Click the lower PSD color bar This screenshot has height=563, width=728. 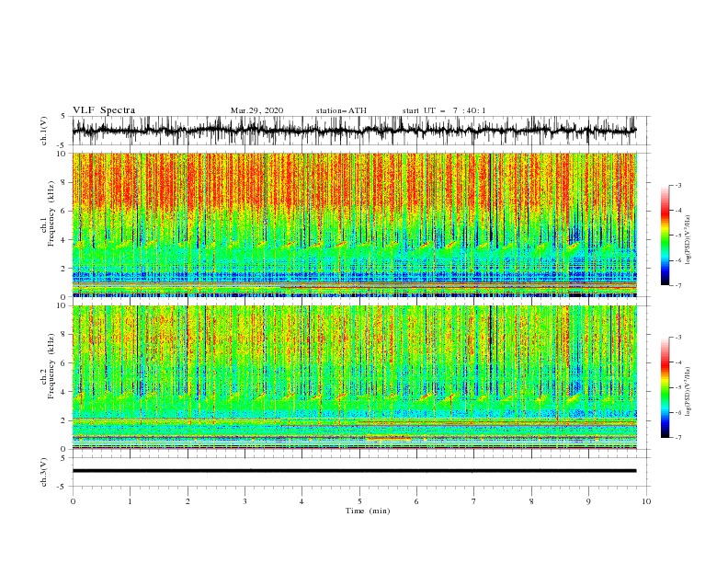(665, 387)
